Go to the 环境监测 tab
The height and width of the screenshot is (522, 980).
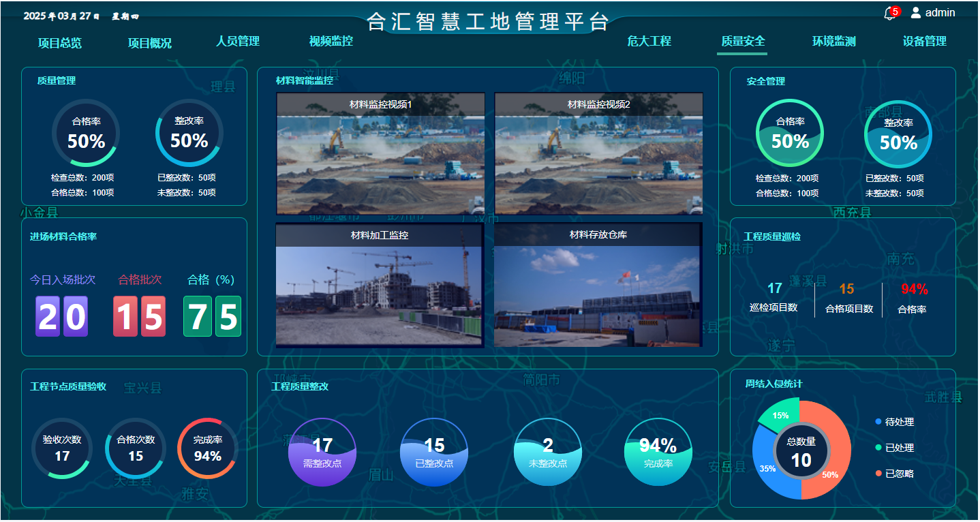tap(833, 41)
